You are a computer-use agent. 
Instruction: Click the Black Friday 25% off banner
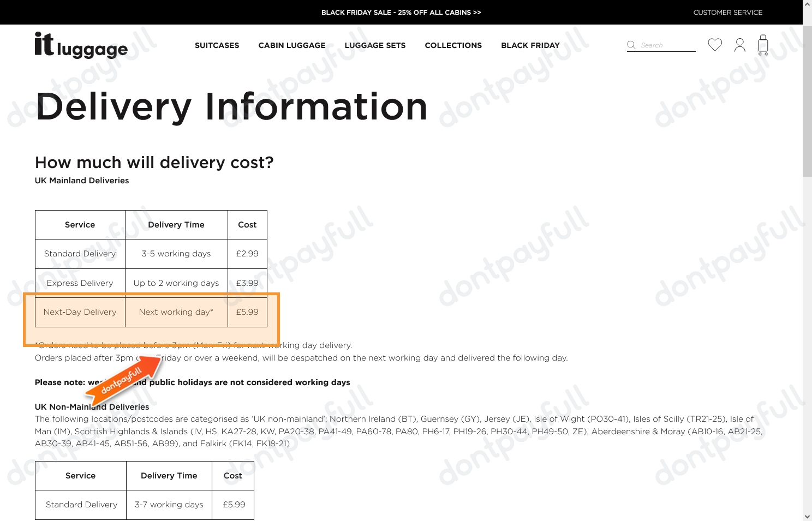coord(401,12)
